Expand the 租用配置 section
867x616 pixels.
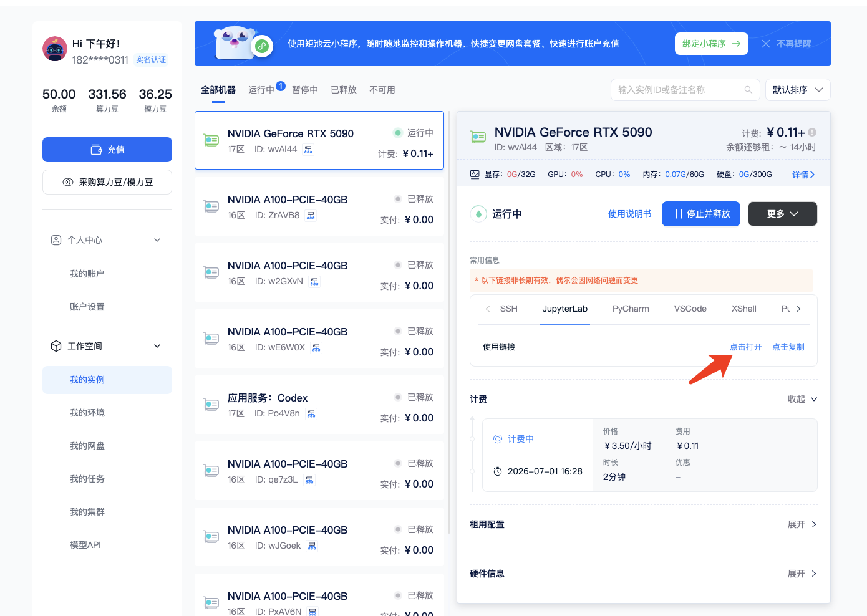(x=802, y=524)
